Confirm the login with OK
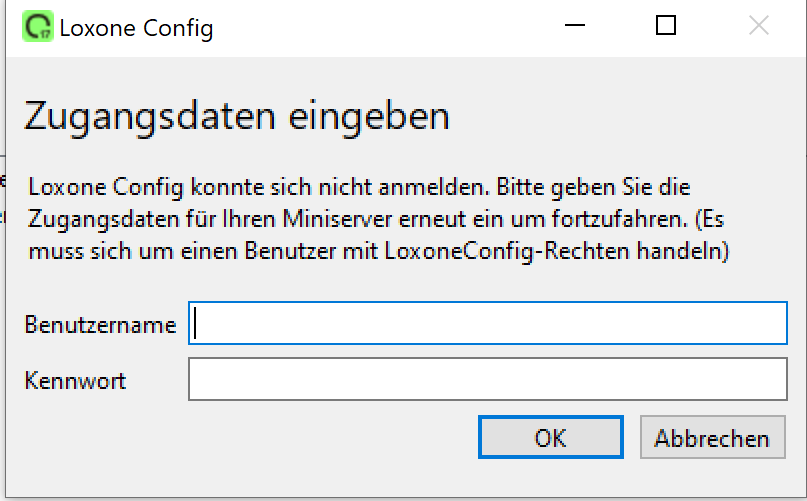Screen dimensions: 807x501 [x=551, y=438]
